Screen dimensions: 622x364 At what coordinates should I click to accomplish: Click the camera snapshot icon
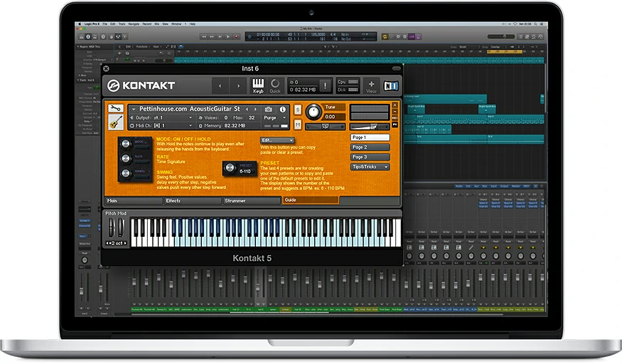click(269, 109)
